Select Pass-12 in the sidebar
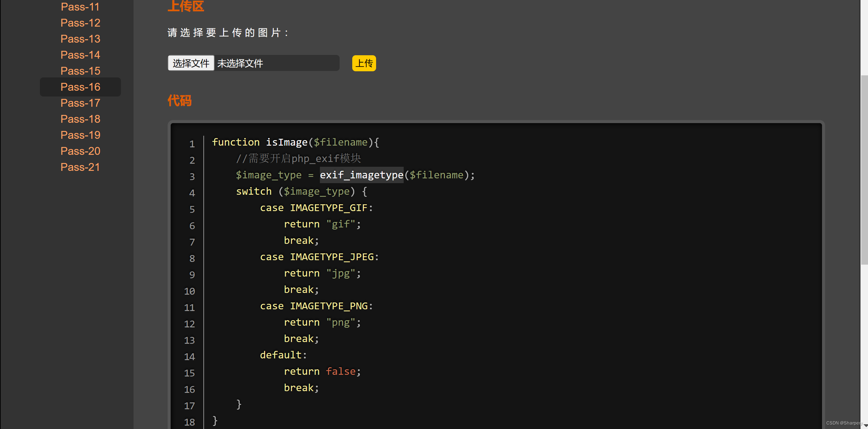868x429 pixels. [x=80, y=23]
